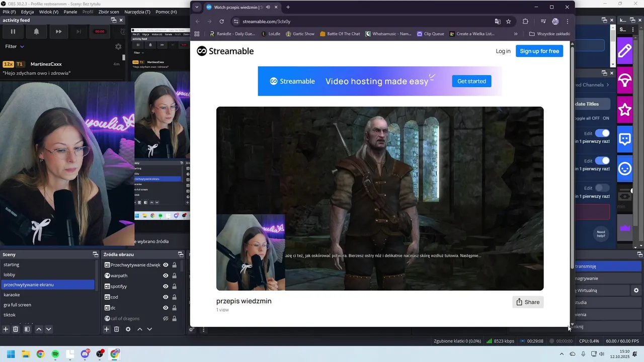Add a new source with plus icon
This screenshot has width=644, height=362.
pos(107,329)
